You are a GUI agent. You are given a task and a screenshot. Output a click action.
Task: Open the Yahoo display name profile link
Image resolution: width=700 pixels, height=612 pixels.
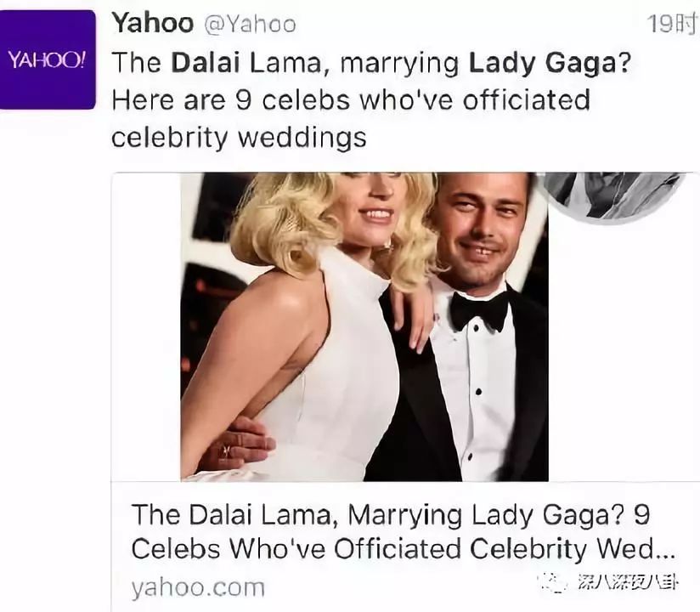click(x=152, y=23)
